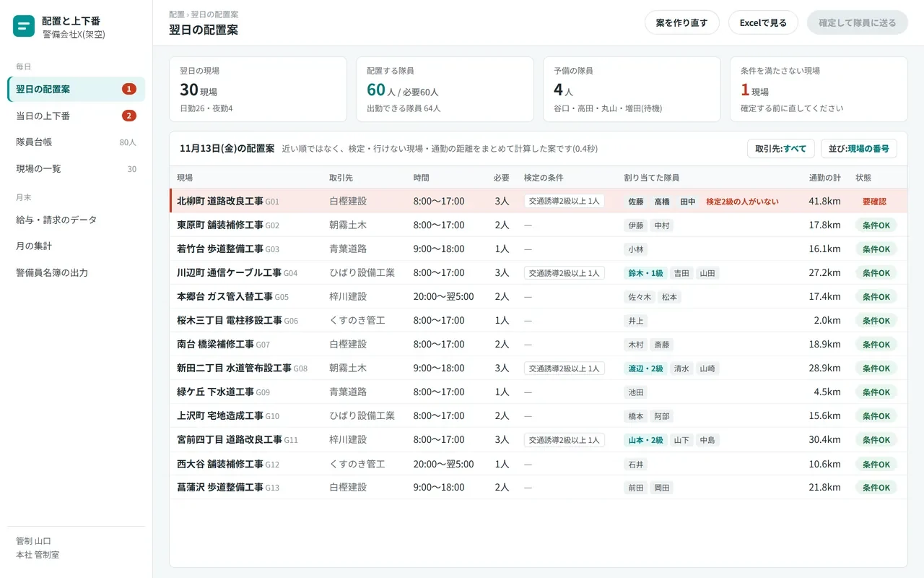
Task: Click the 41.8km commute value
Action: click(824, 202)
